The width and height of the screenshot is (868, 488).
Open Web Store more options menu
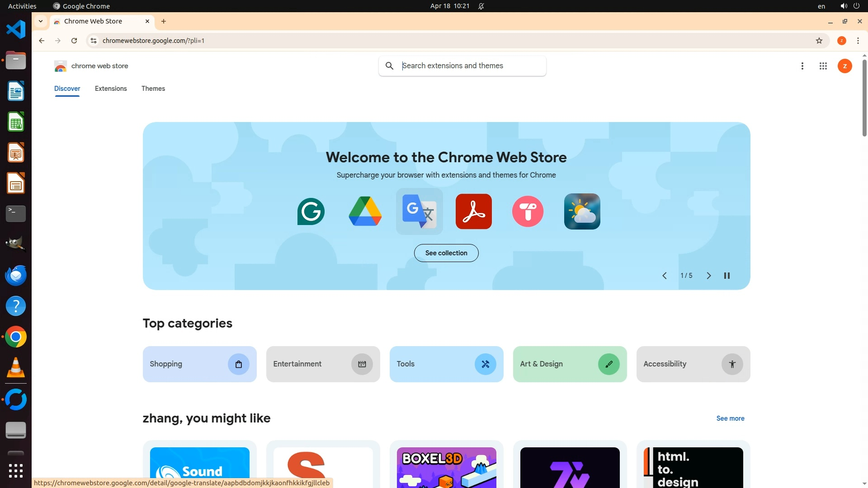point(802,66)
